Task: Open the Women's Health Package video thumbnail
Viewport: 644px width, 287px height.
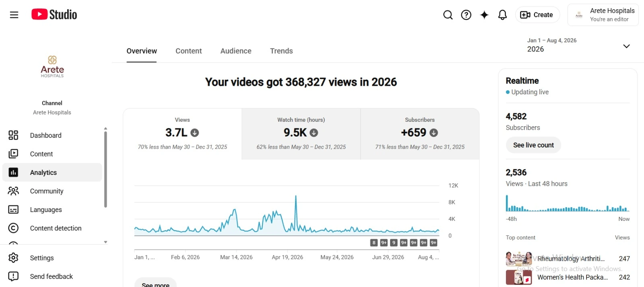Action: point(519,277)
